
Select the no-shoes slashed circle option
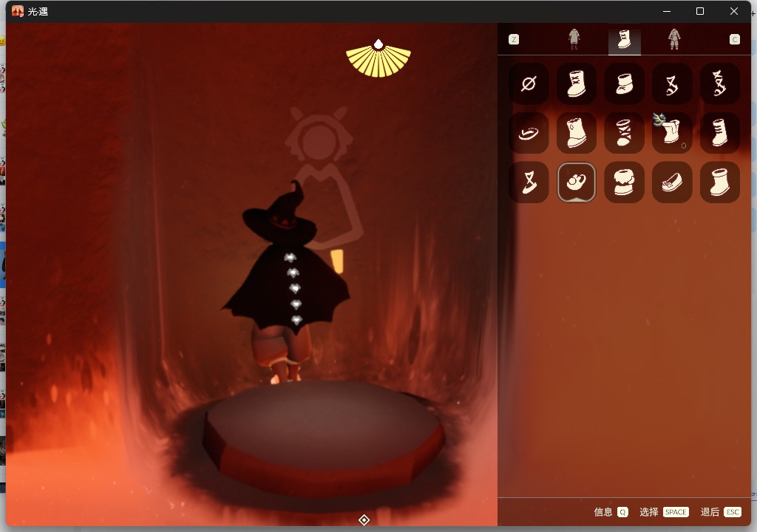[529, 83]
